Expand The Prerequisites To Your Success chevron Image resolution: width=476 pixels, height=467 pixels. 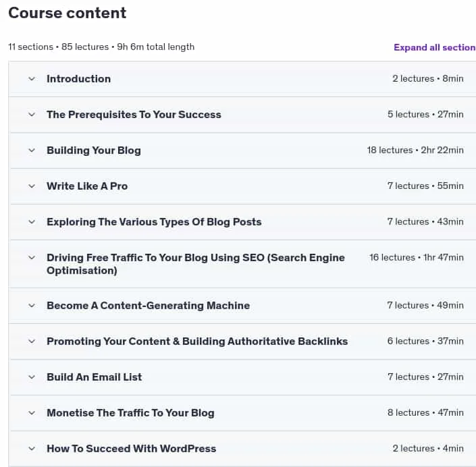click(32, 115)
